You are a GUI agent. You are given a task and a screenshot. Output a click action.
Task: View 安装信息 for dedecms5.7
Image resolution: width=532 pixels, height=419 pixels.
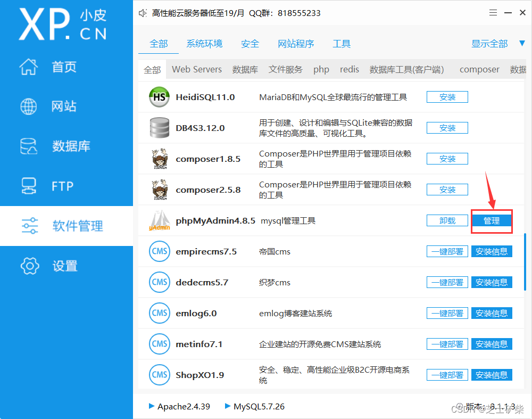[492, 283]
